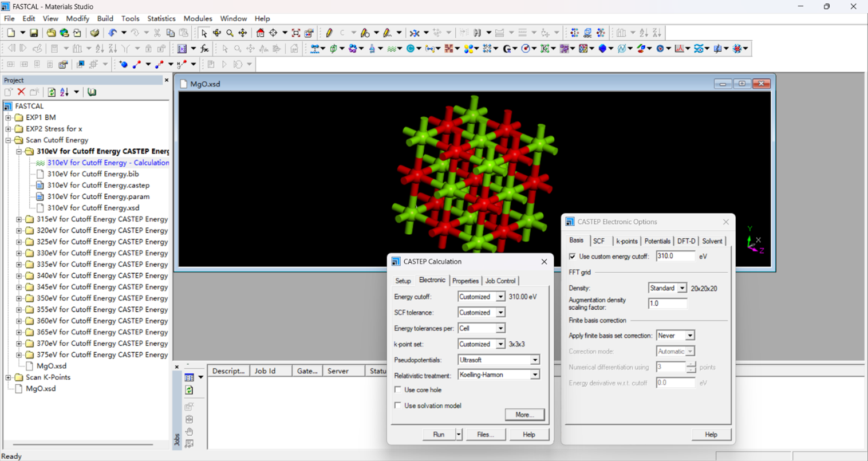Screen dimensions: 868x461
Task: Click Help in the CASTEP Calculation dialog
Action: (x=528, y=435)
